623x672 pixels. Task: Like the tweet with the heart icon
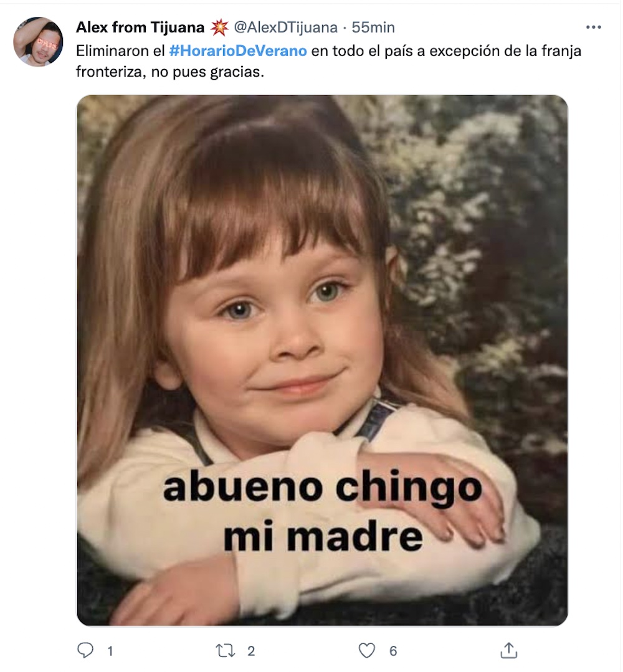[x=366, y=651]
